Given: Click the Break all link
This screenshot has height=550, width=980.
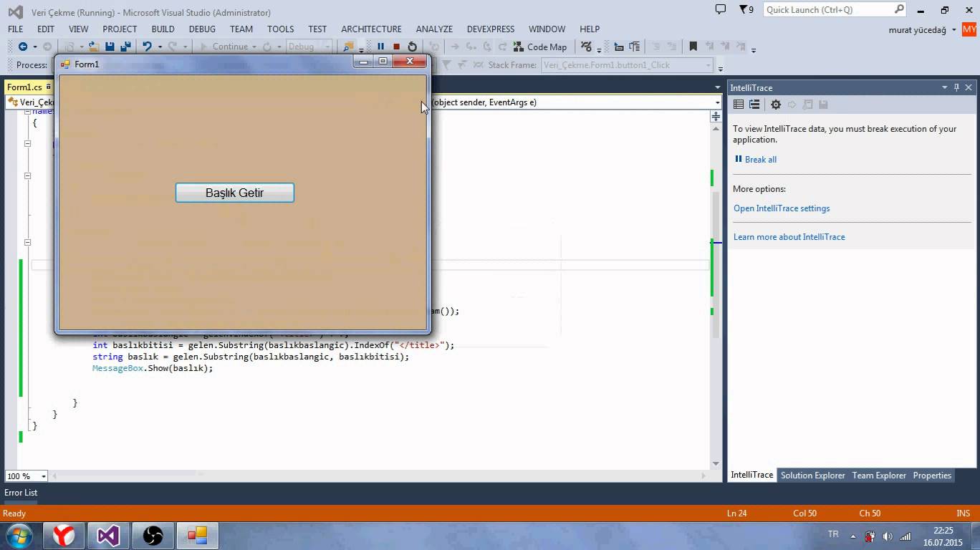Looking at the screenshot, I should tap(760, 160).
